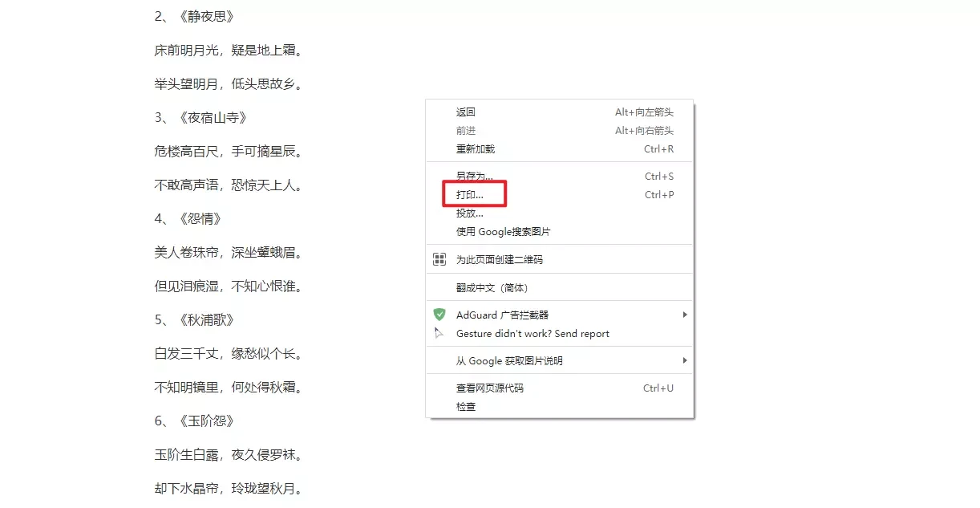Click the line 却下水晶帘，玲珑望秋月。
The width and height of the screenshot is (980, 508).
230,488
